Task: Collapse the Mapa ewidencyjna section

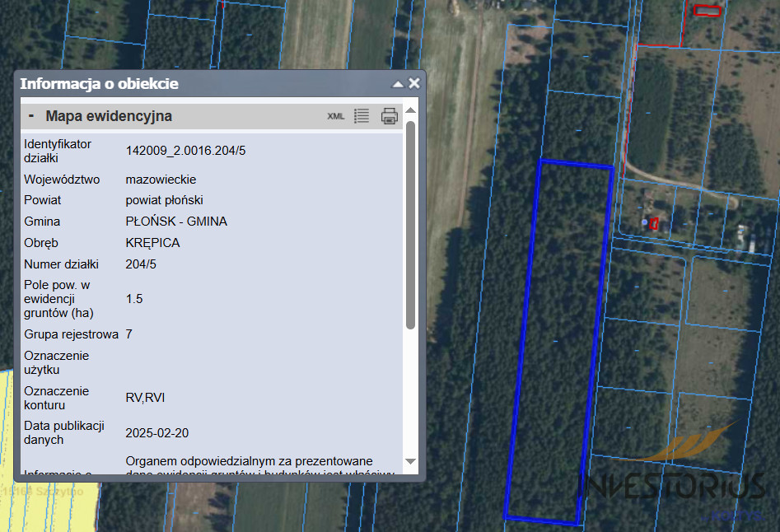Action: coord(31,116)
